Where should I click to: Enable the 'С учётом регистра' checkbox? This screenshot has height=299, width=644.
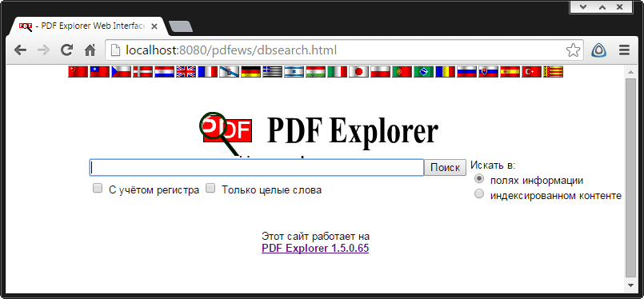(x=98, y=189)
